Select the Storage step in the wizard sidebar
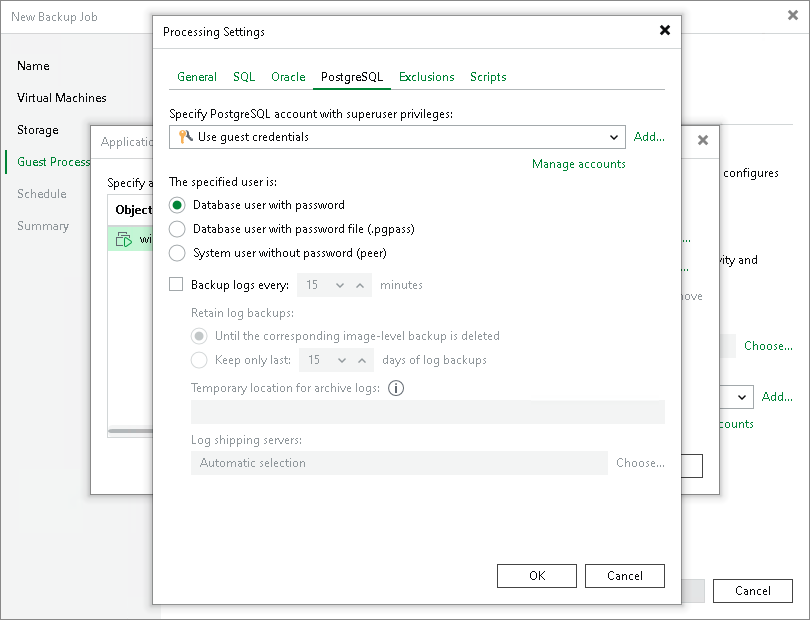This screenshot has height=620, width=810. pos(38,130)
